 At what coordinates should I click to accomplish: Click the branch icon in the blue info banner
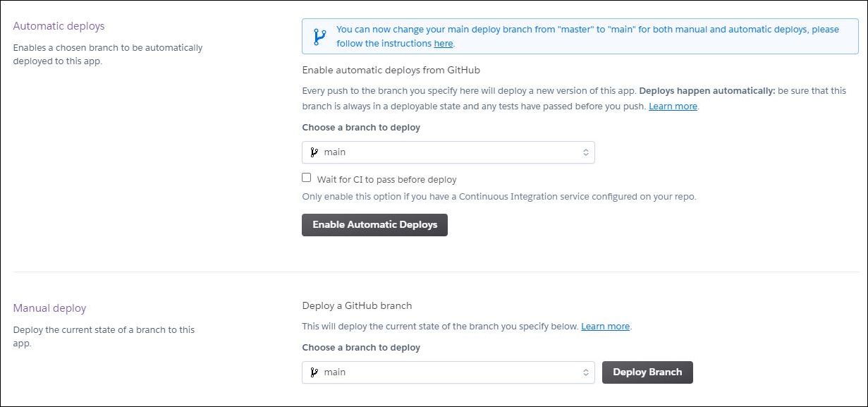click(x=319, y=37)
